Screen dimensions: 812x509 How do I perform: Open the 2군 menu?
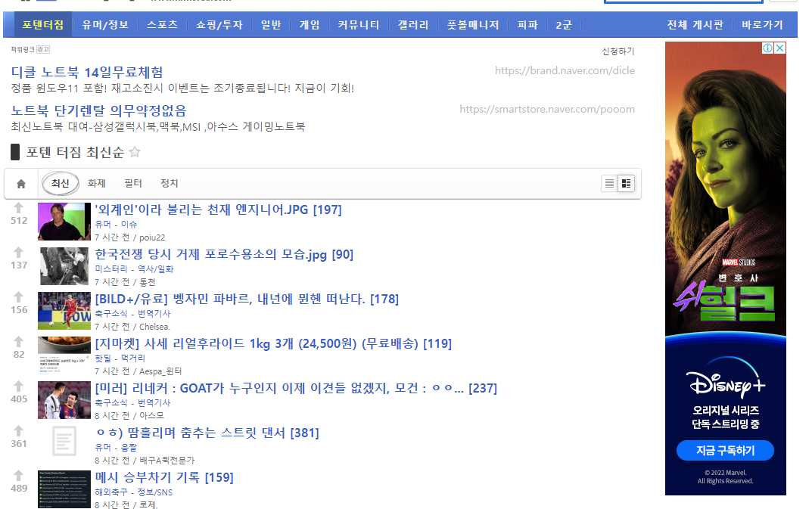pos(564,25)
